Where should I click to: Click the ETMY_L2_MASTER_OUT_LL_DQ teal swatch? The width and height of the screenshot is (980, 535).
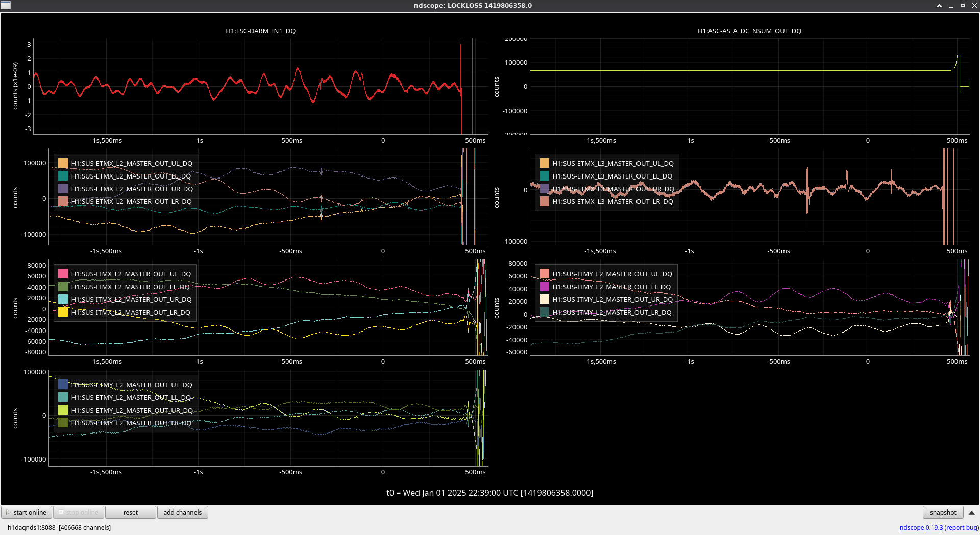point(63,397)
